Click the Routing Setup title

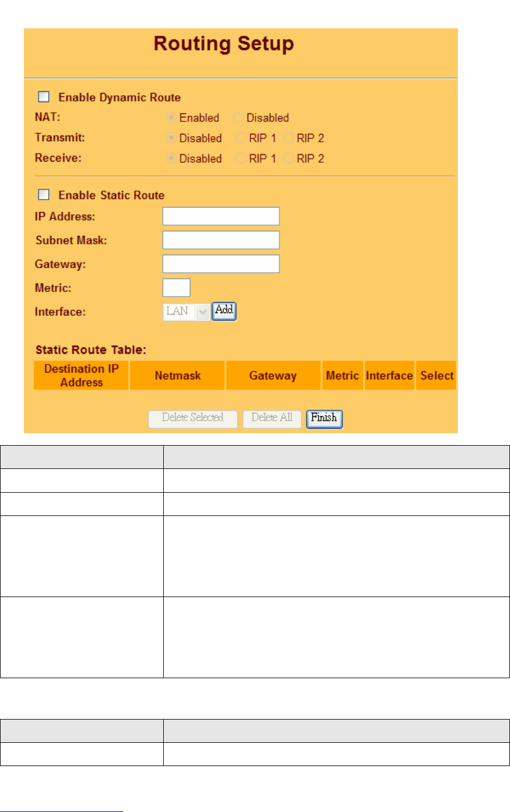pos(224,44)
